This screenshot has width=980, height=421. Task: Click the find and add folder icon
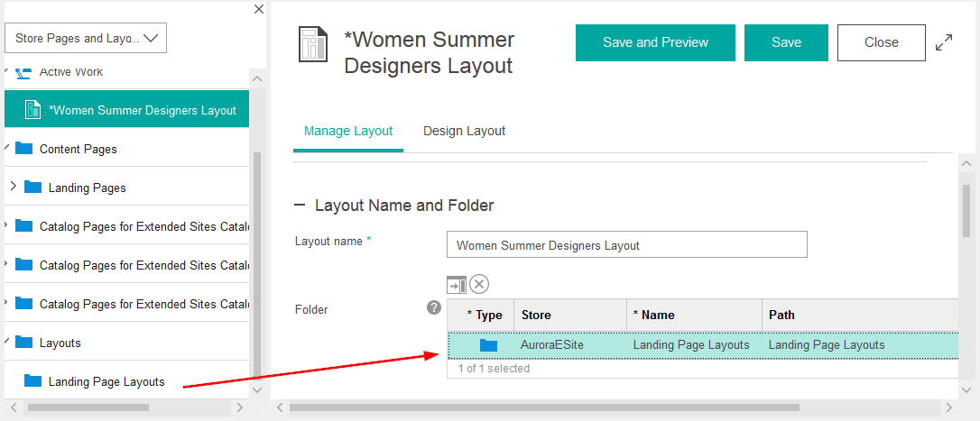pyautogui.click(x=457, y=285)
